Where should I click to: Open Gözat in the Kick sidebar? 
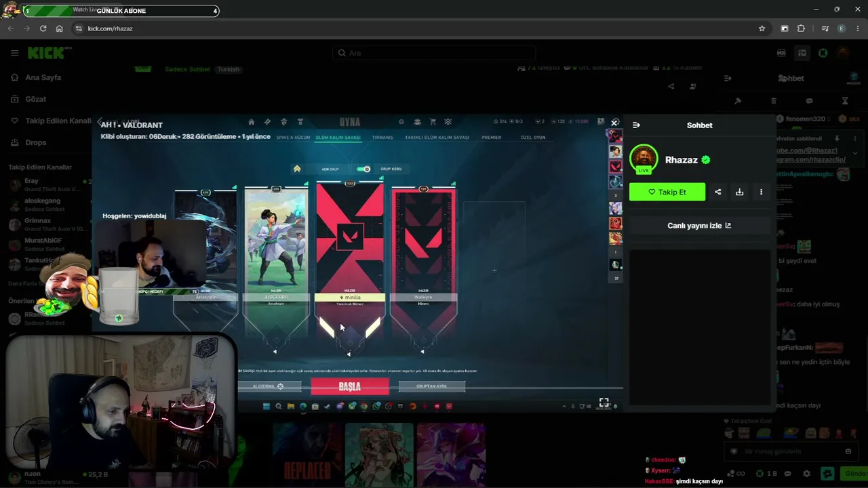click(x=35, y=99)
